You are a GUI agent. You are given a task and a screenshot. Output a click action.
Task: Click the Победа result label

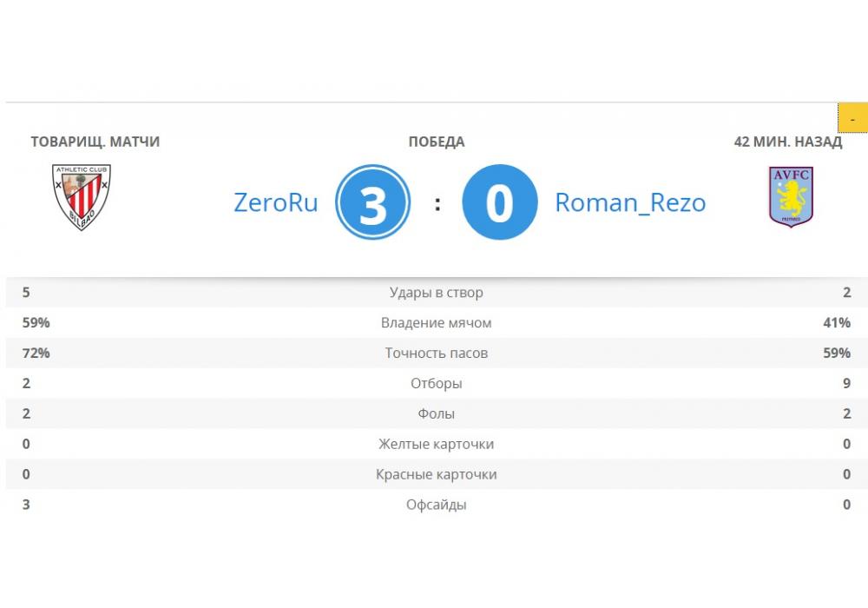(437, 142)
